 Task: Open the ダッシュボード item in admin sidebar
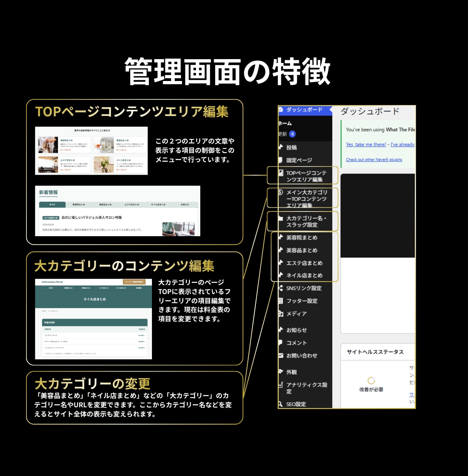pos(305,110)
